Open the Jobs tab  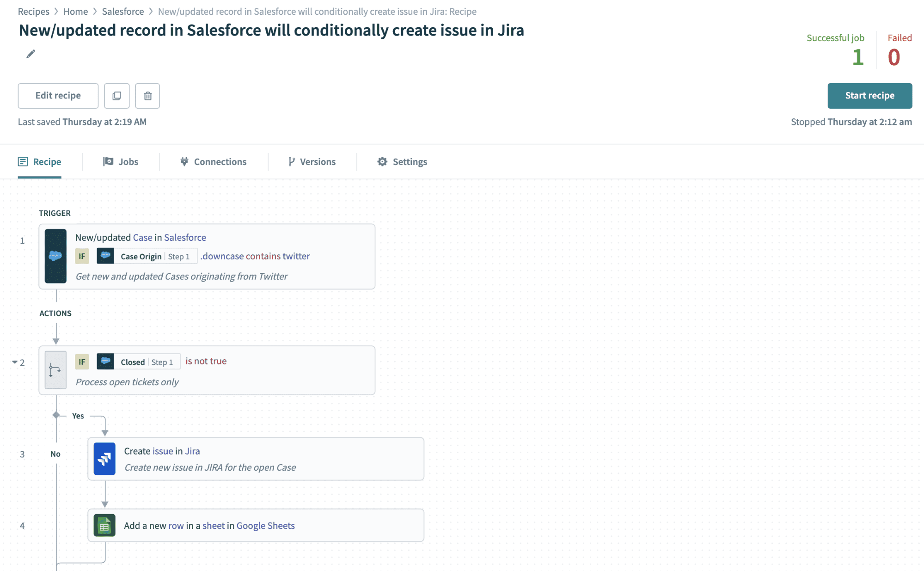point(121,162)
